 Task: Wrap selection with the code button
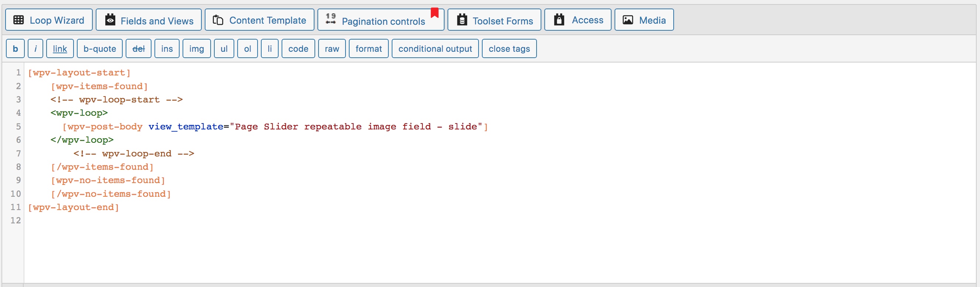(x=298, y=49)
